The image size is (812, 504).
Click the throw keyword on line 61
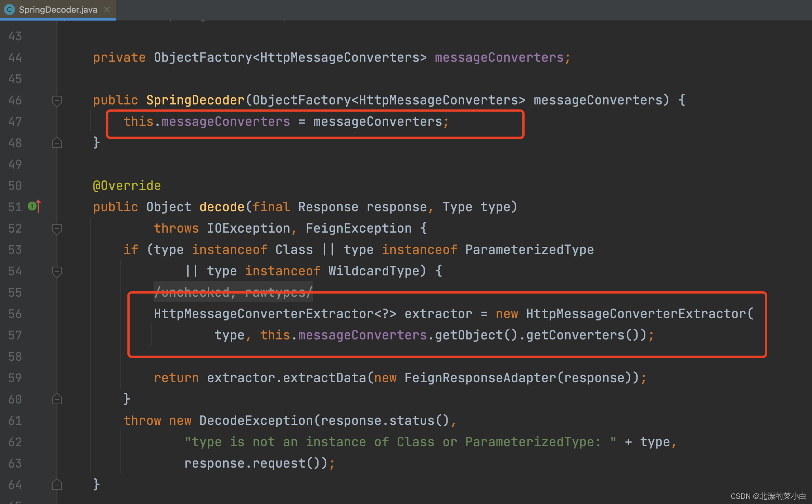coord(142,421)
